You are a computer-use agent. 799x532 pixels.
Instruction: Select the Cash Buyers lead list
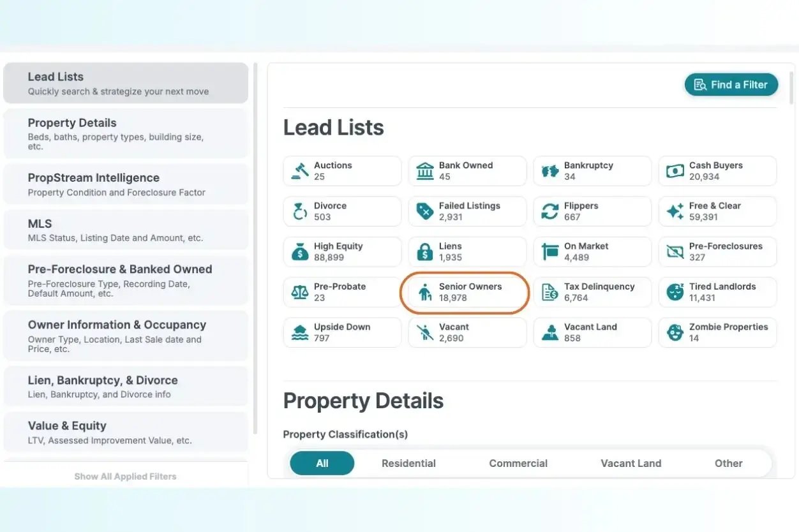point(717,171)
